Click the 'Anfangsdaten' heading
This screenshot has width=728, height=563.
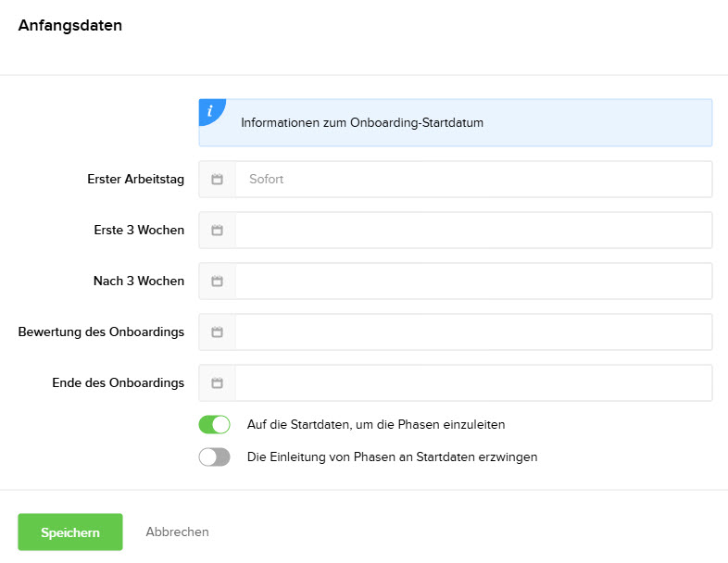pyautogui.click(x=70, y=25)
